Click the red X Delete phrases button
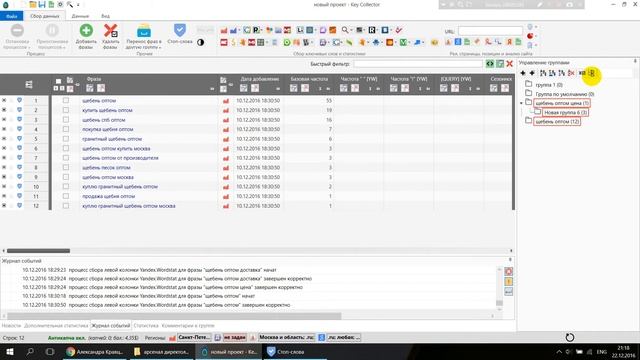This screenshot has width=640, height=360. click(111, 36)
